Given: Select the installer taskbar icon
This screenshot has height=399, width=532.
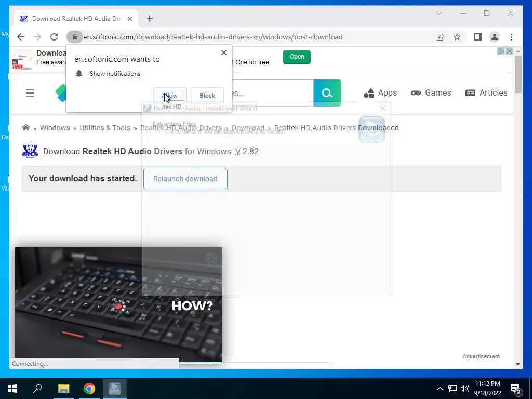Looking at the screenshot, I should [x=115, y=389].
